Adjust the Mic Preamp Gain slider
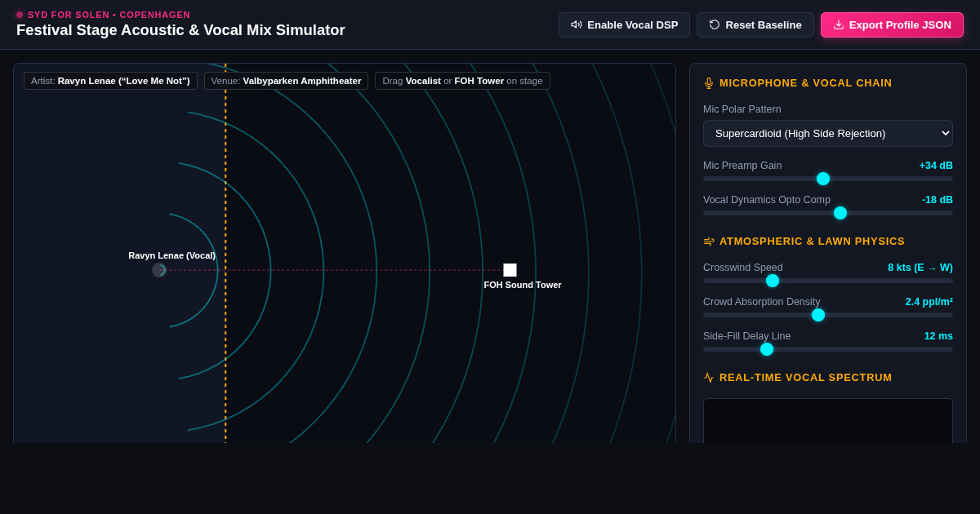The width and height of the screenshot is (980, 514). 828,179
